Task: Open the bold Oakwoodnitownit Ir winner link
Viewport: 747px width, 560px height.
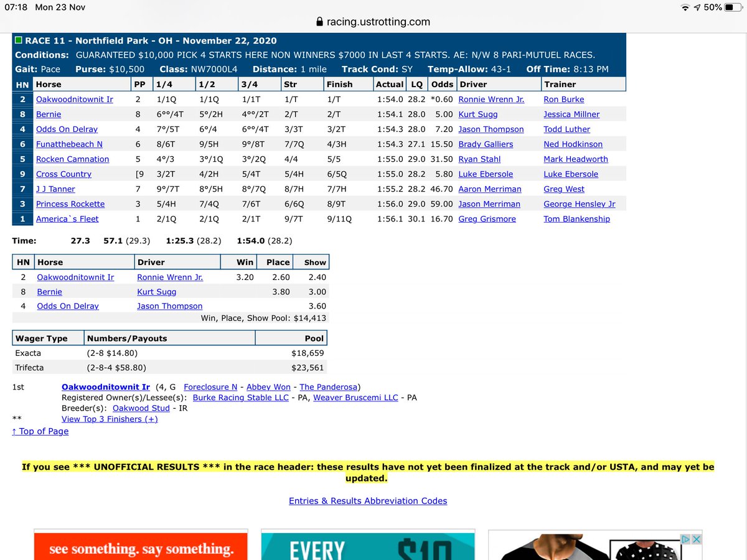Action: [106, 387]
